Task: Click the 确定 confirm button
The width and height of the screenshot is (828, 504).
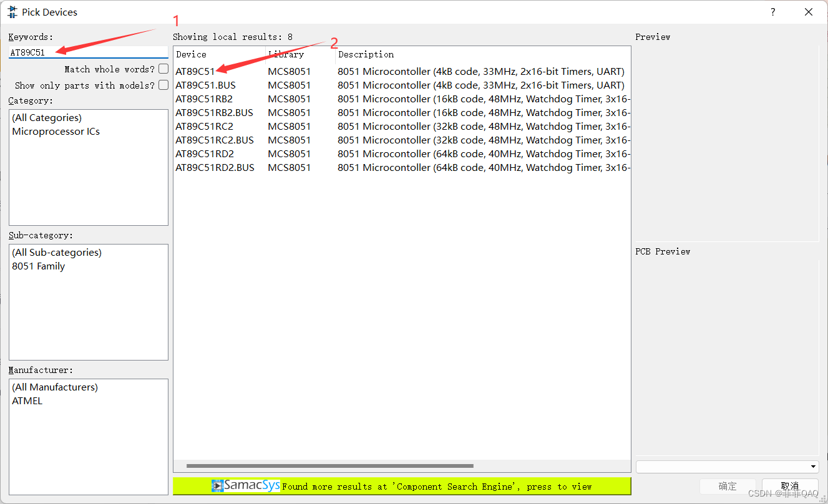Action: click(x=728, y=486)
